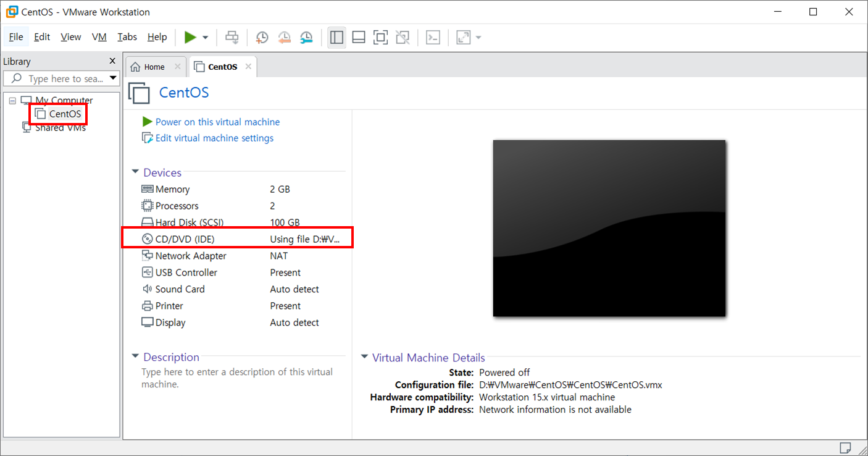Click the Network Adapter device icon
This screenshot has height=456, width=868.
tap(147, 255)
